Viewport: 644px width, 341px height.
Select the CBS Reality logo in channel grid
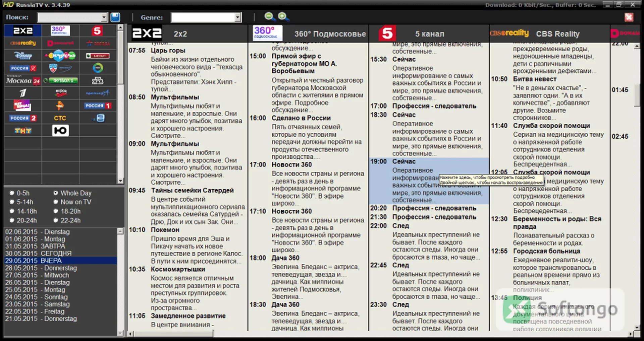(x=23, y=43)
